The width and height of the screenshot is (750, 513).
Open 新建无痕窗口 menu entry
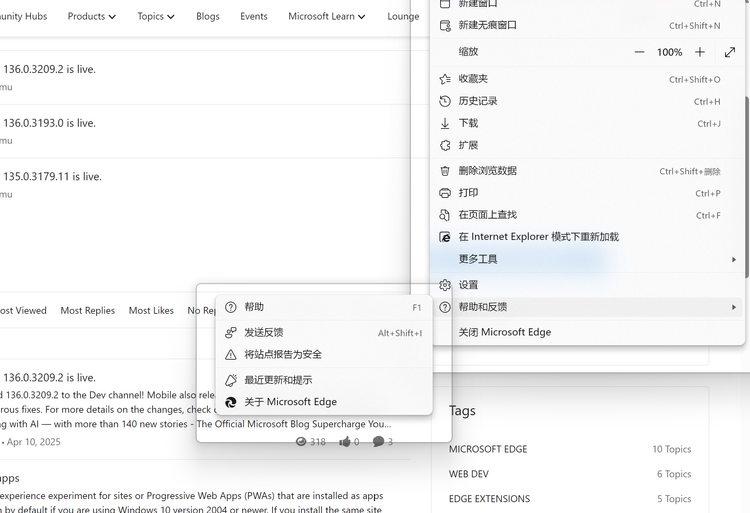(x=587, y=25)
